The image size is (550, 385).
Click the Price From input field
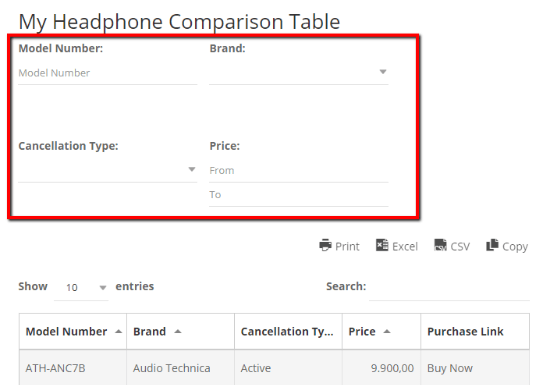pyautogui.click(x=299, y=171)
